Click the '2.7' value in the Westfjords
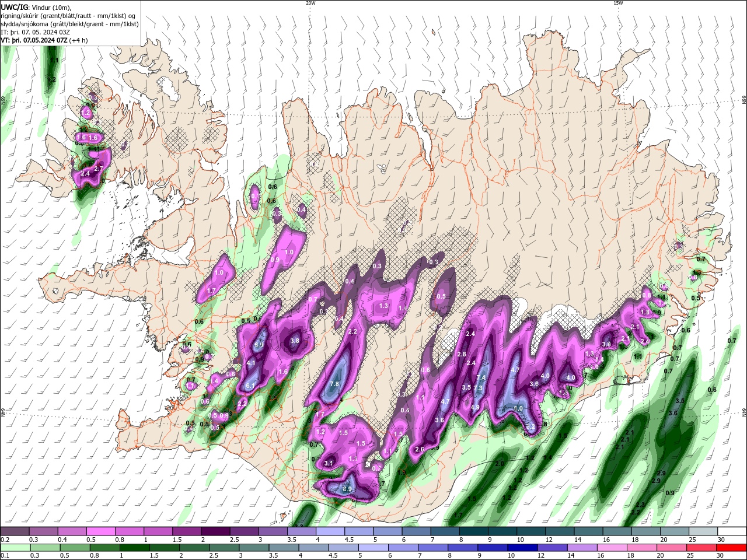The height and width of the screenshot is (560, 747). [x=98, y=169]
